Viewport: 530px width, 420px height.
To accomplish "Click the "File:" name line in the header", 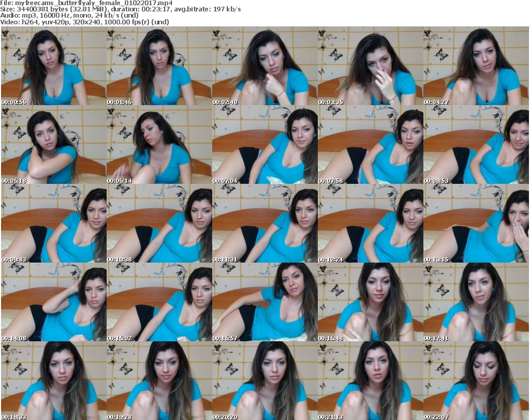I will pyautogui.click(x=86, y=3).
